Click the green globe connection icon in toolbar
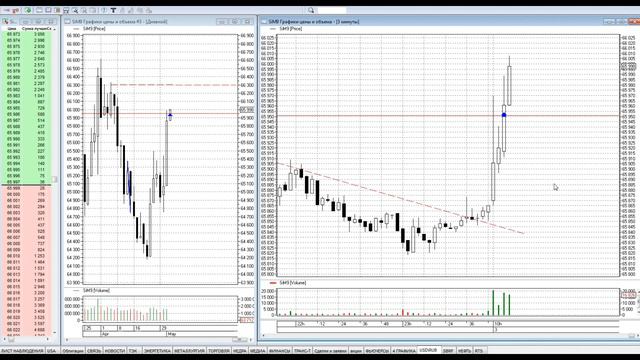Image resolution: width=640 pixels, height=360 pixels. click(28, 10)
